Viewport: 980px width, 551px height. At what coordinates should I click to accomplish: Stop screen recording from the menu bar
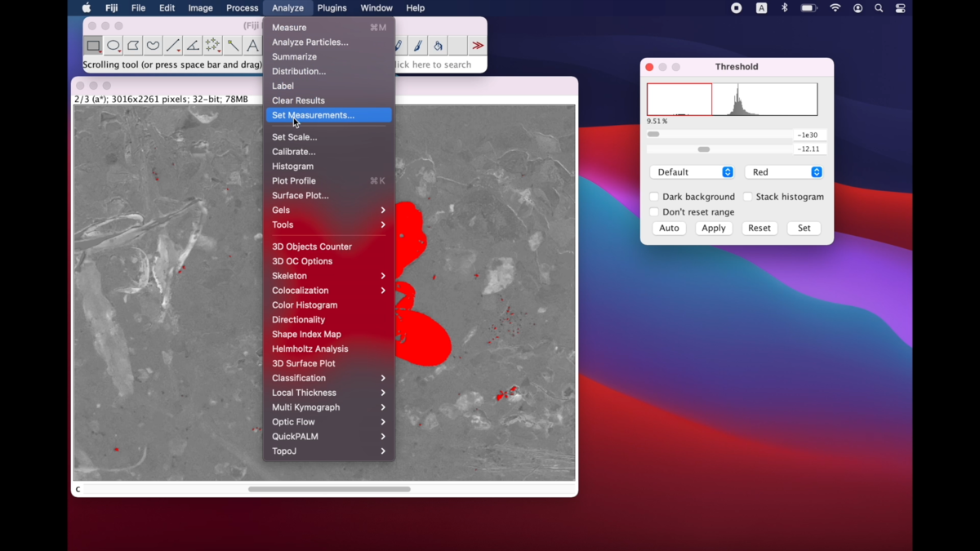pyautogui.click(x=736, y=8)
